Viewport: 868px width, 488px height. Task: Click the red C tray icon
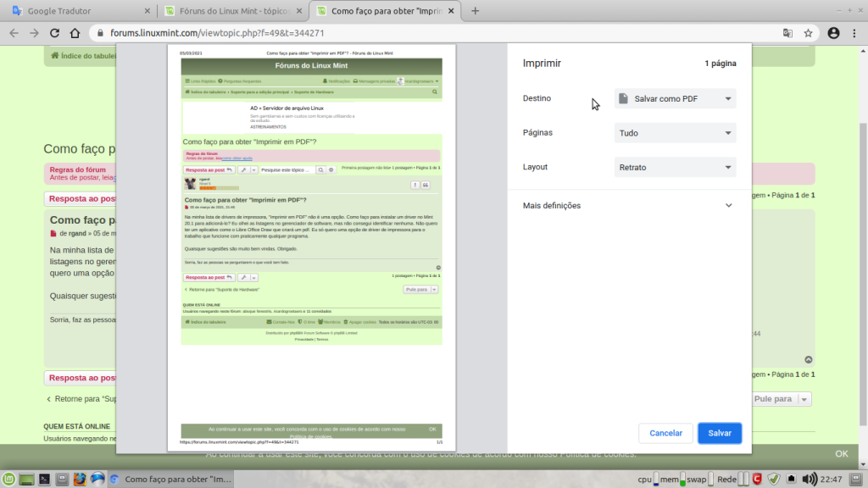pos(757,480)
